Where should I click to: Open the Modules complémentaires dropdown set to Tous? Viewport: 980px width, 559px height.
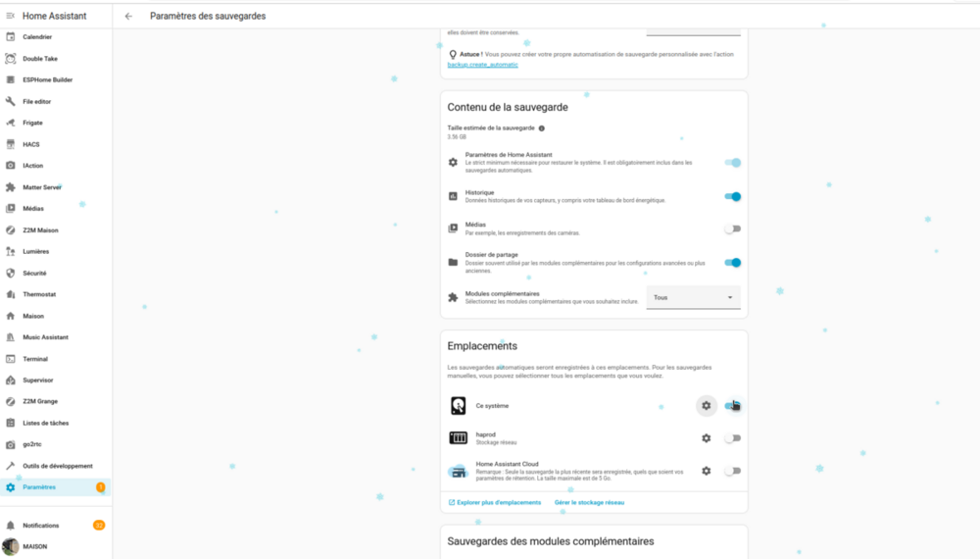(x=693, y=297)
